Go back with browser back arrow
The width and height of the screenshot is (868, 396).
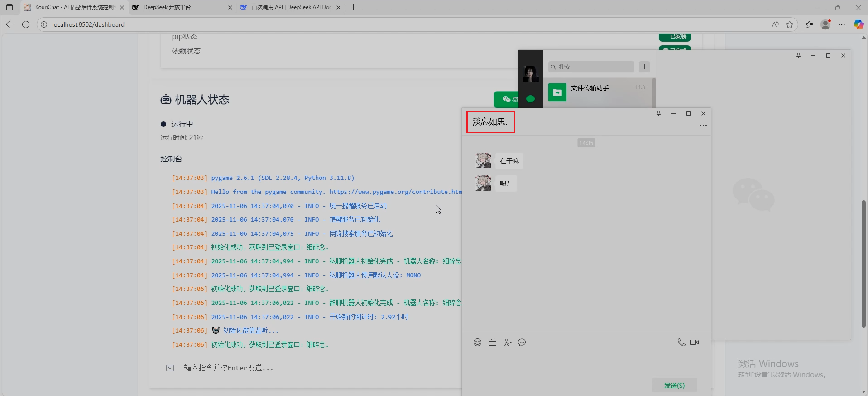tap(10, 24)
